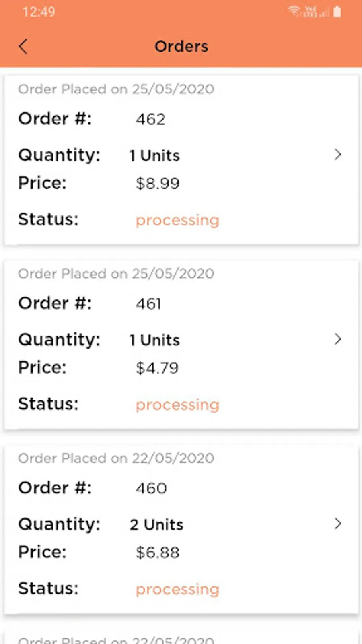Tap the Wi-Fi status icon
The image size is (362, 644).
(x=294, y=11)
